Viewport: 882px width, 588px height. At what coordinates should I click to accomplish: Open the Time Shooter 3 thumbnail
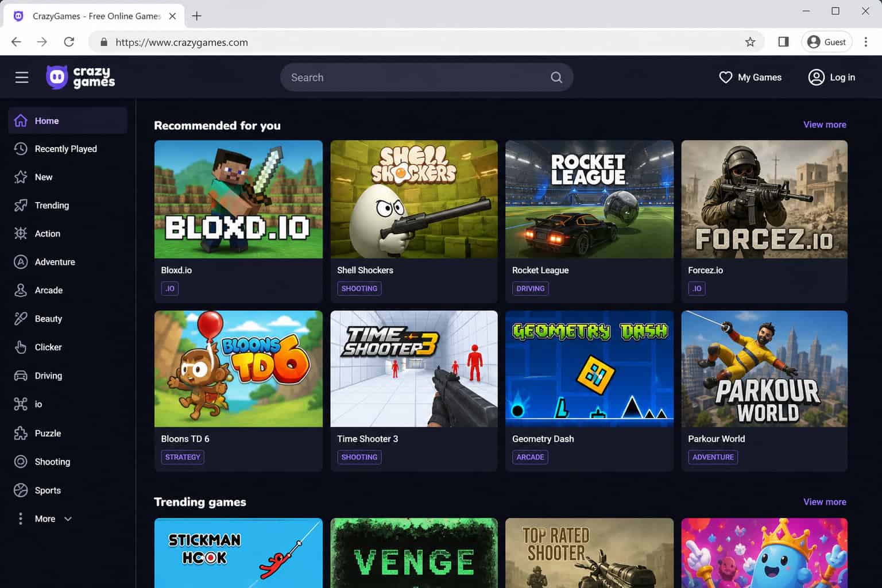(x=414, y=369)
